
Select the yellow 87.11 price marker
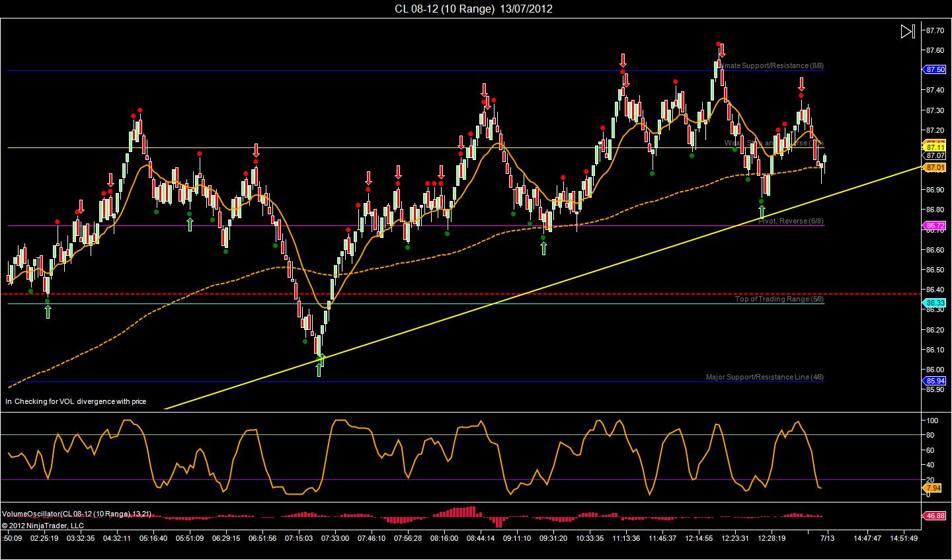click(x=935, y=147)
